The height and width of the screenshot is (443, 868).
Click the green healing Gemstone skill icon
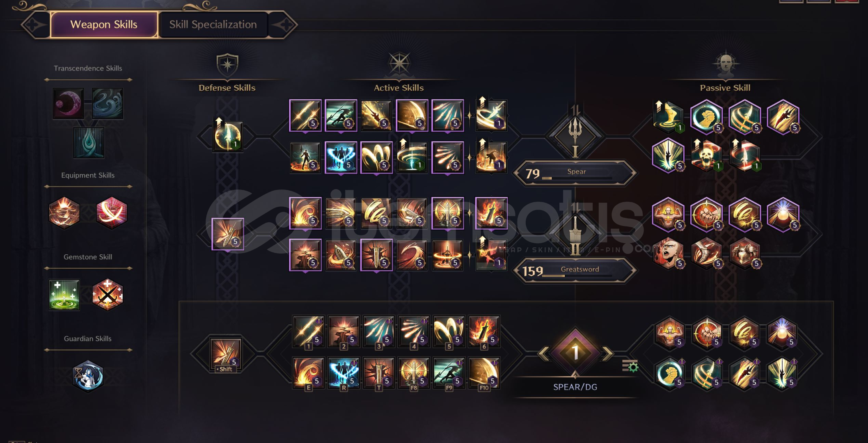[x=64, y=295]
